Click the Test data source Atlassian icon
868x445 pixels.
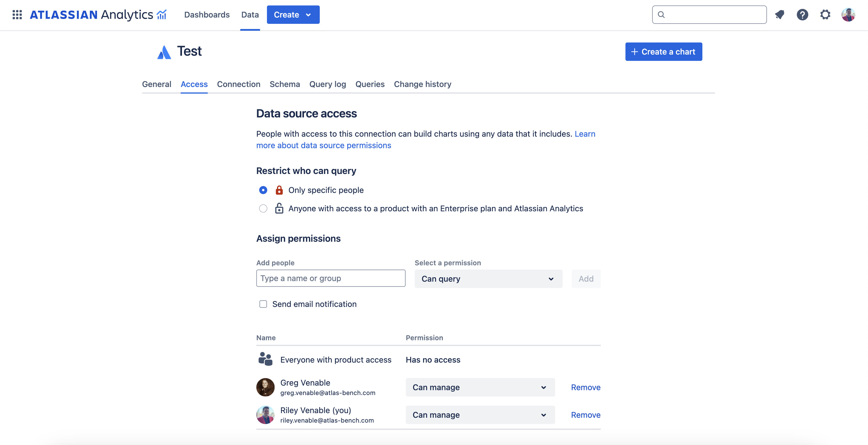point(164,52)
